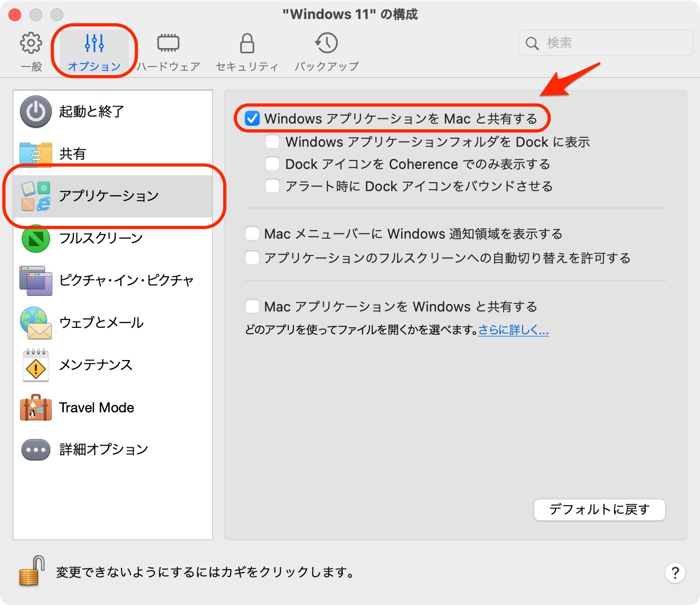
Task: Open the さらに詳しく... link
Action: pos(514,330)
